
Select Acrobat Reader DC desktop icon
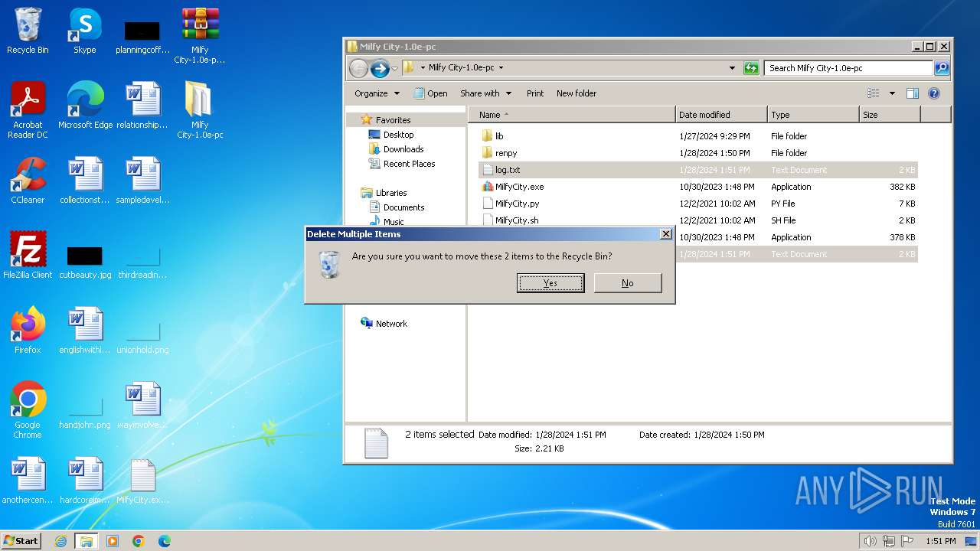point(28,110)
